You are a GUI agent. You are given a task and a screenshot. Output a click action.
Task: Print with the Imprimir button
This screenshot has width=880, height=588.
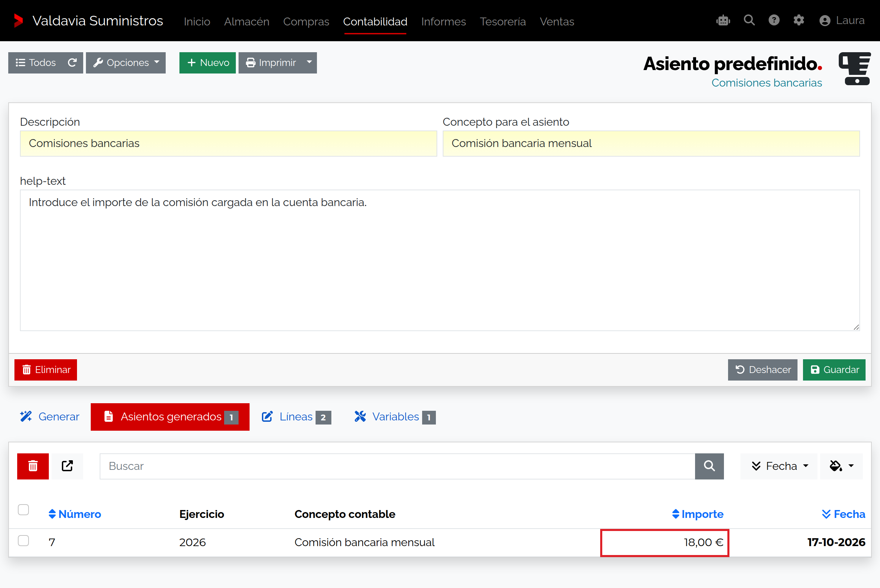[271, 63]
